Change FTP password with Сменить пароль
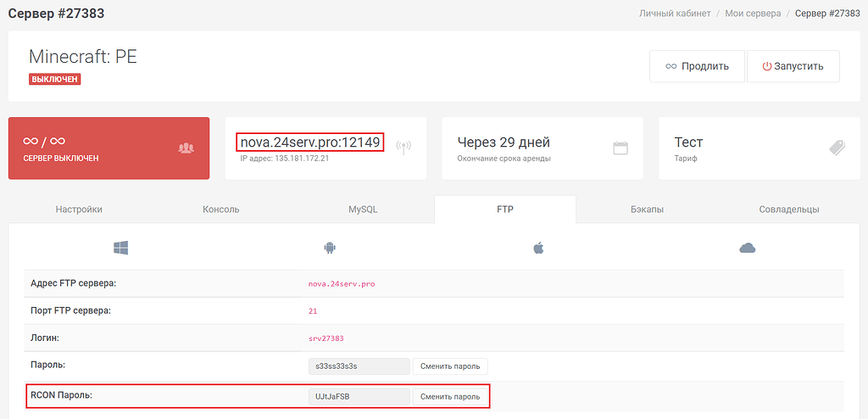Image resolution: width=868 pixels, height=419 pixels. coord(450,366)
